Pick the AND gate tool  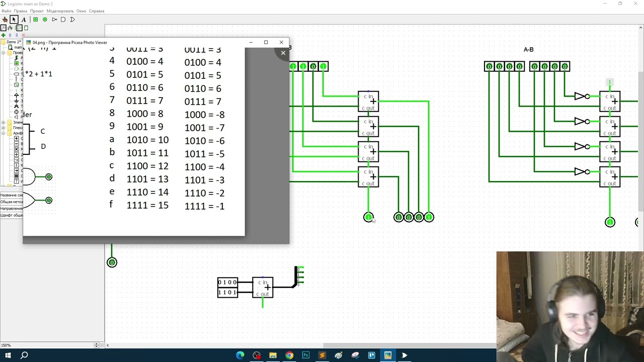[x=63, y=20]
